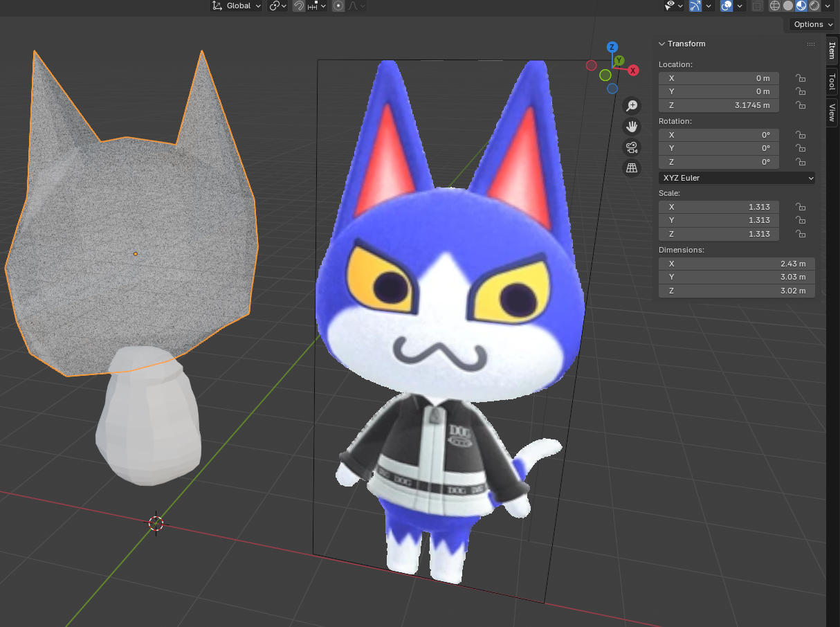
Task: Open the snapping options dropdown
Action: [x=316, y=6]
